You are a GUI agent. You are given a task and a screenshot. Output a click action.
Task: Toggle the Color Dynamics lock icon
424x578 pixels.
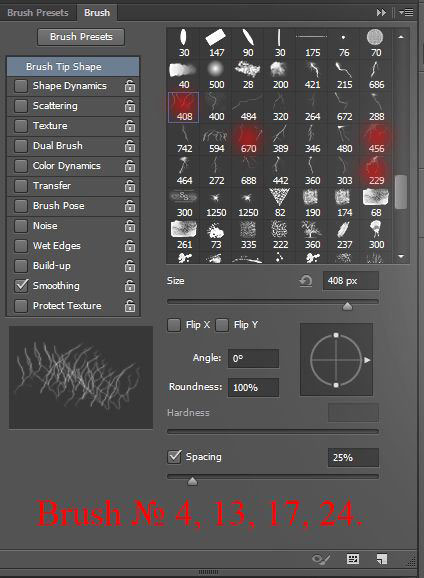coord(130,166)
